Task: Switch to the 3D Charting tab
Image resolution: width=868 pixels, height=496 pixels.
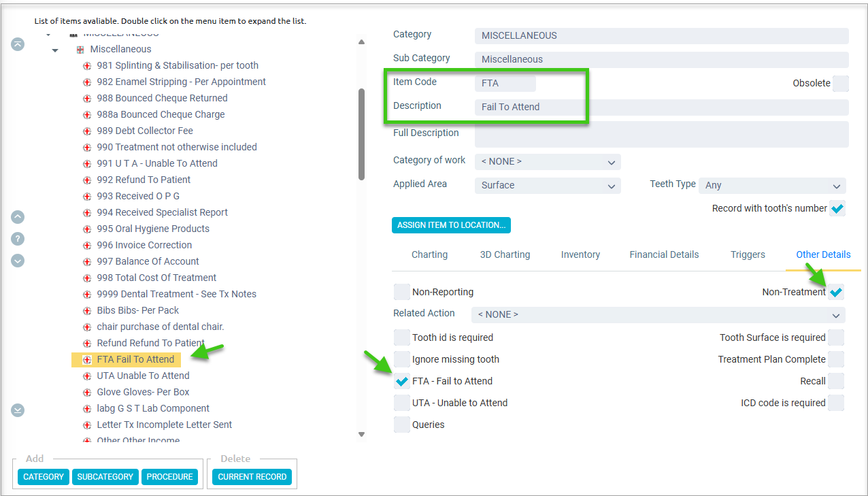Action: 505,254
